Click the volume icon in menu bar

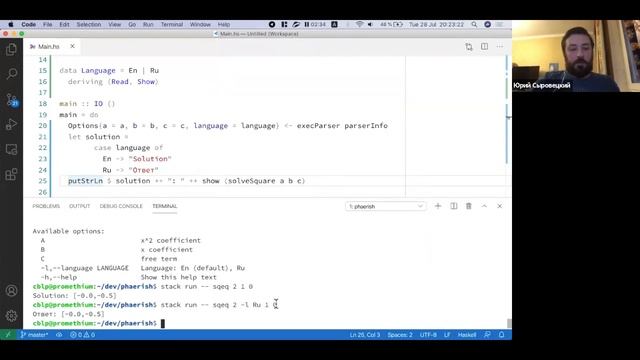click(371, 24)
